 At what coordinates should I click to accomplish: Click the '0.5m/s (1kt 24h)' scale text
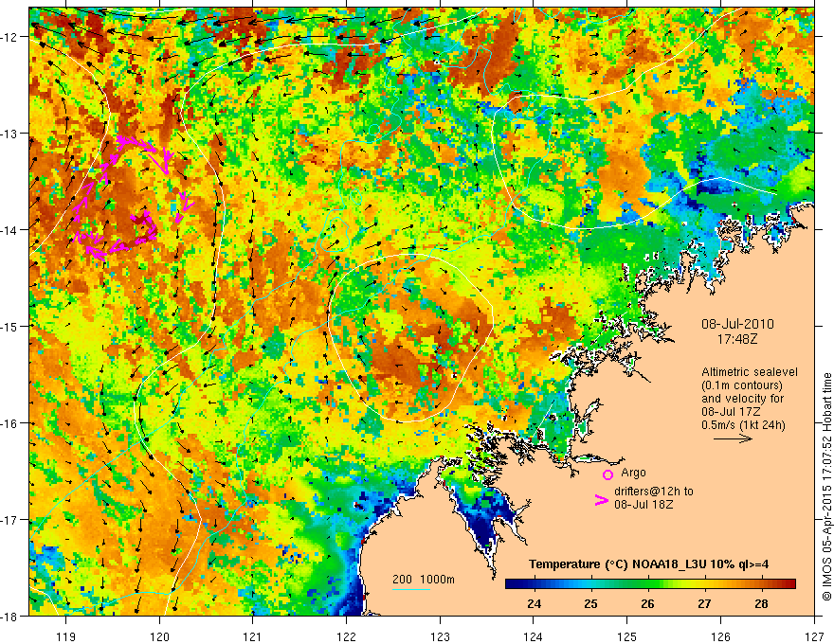tap(743, 425)
